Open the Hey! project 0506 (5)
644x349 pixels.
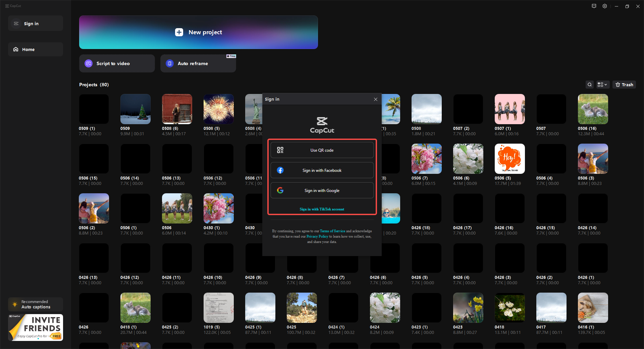click(510, 159)
